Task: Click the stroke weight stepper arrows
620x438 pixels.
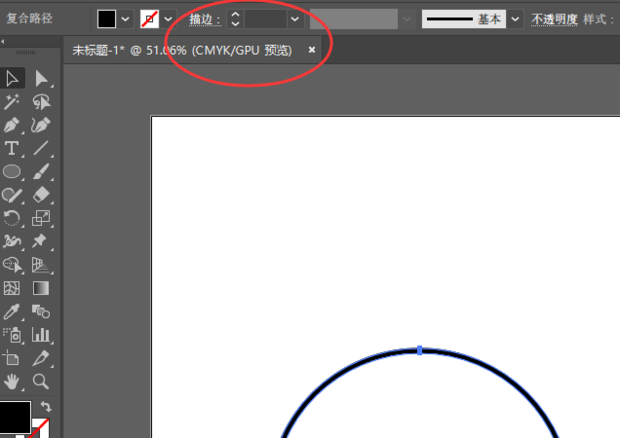Action: (235, 19)
